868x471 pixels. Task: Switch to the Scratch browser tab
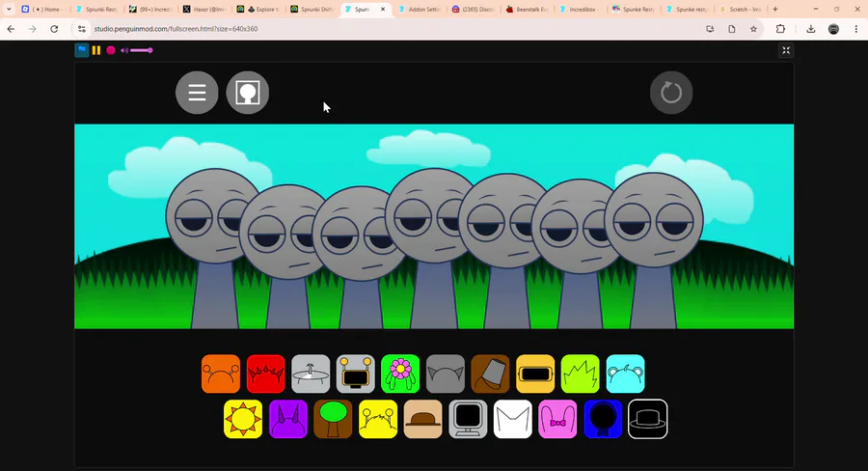pos(741,10)
